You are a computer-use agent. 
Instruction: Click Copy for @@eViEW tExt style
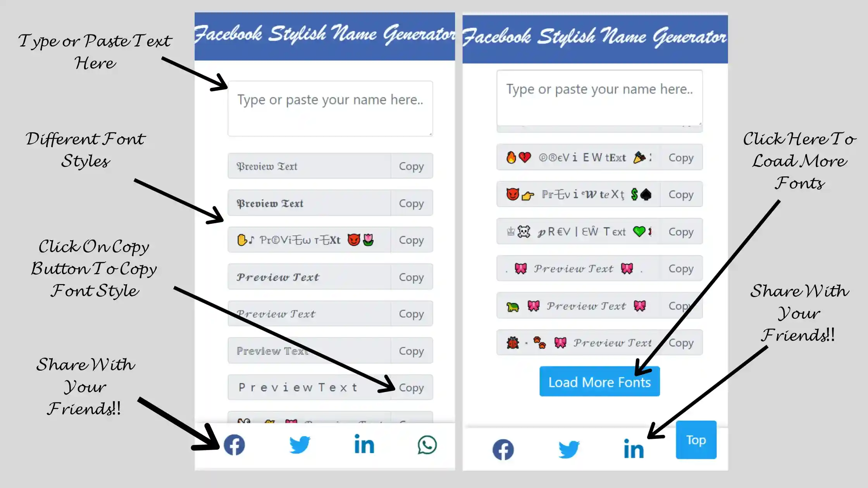pos(680,157)
